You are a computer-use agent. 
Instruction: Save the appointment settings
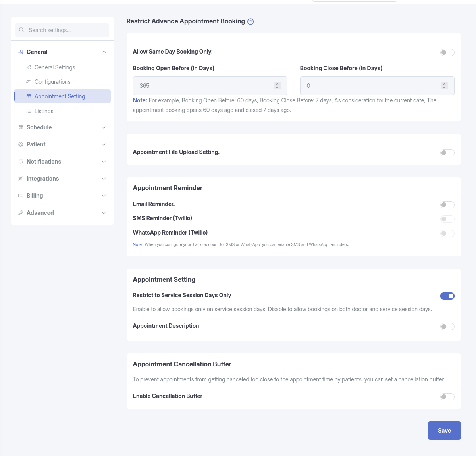(x=444, y=431)
